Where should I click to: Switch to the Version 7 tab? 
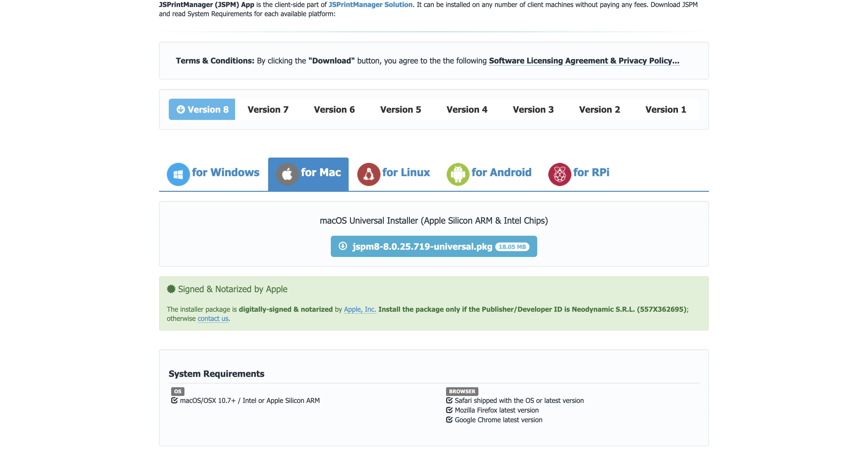[268, 109]
